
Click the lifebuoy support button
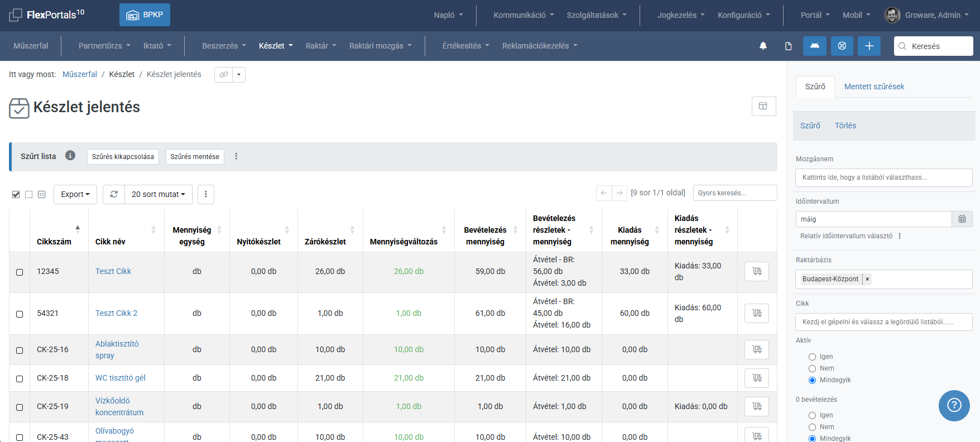tap(842, 46)
